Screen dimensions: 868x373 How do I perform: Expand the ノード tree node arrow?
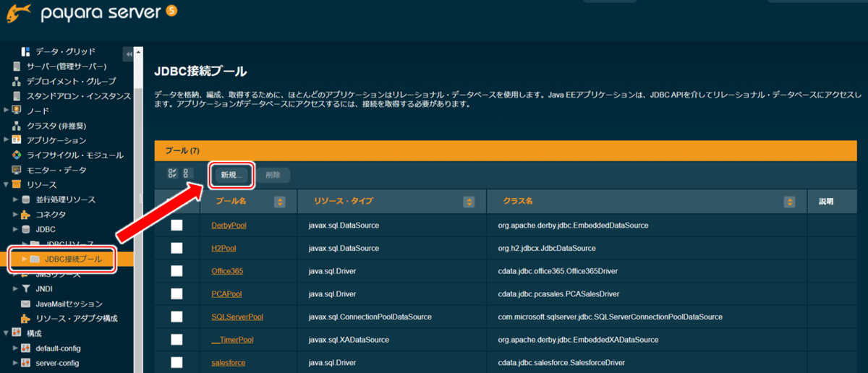[7, 111]
